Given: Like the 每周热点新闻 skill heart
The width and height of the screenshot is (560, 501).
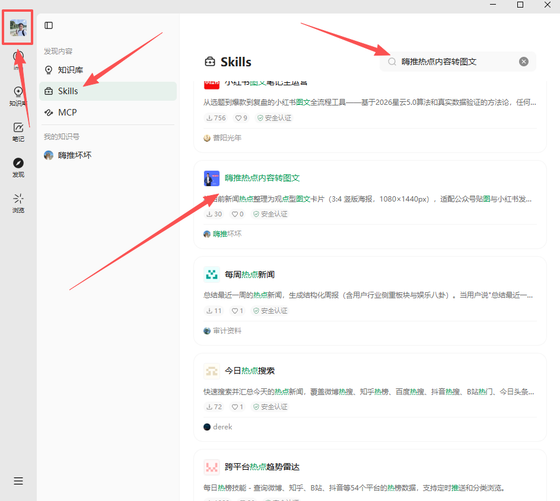Looking at the screenshot, I should tap(235, 311).
